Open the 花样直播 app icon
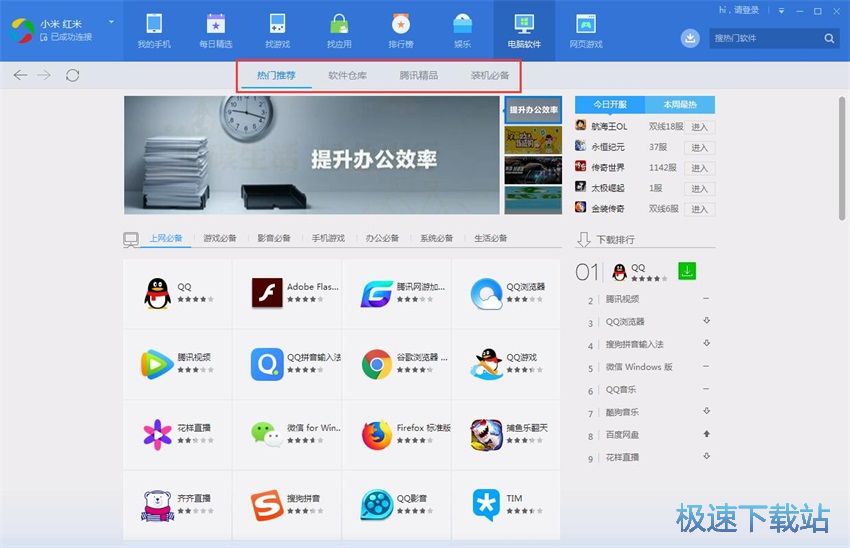850x548 pixels. point(157,434)
